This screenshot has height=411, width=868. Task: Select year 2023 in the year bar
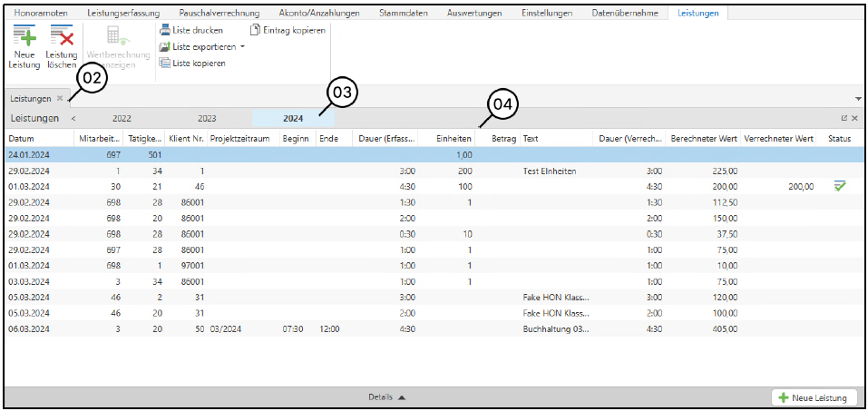(207, 118)
